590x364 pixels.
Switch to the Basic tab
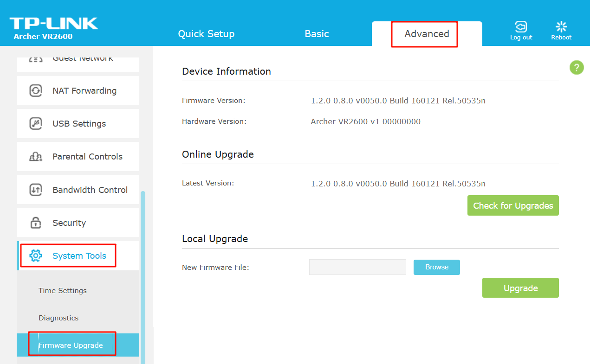pos(317,33)
